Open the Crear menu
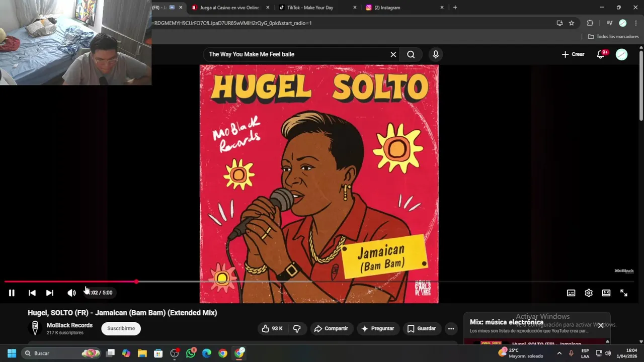Image resolution: width=644 pixels, height=362 pixels. tap(573, 54)
